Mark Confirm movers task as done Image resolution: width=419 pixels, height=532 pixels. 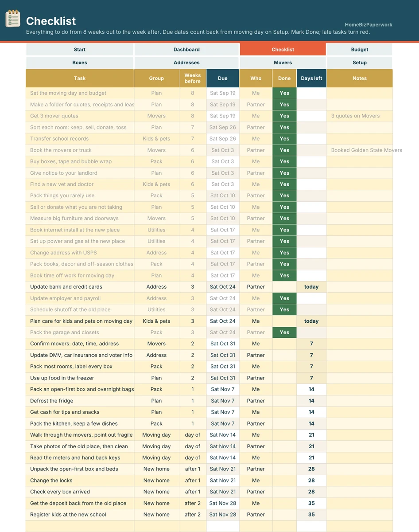click(284, 344)
